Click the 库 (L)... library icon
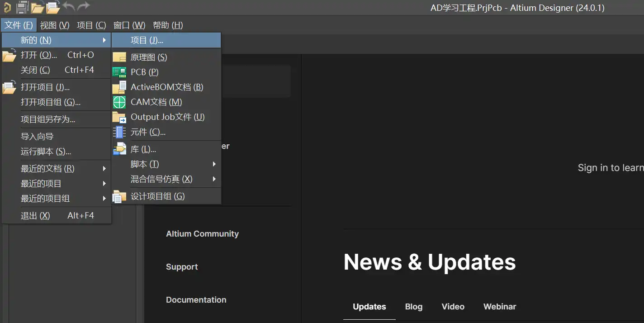This screenshot has height=323, width=644. [x=119, y=149]
